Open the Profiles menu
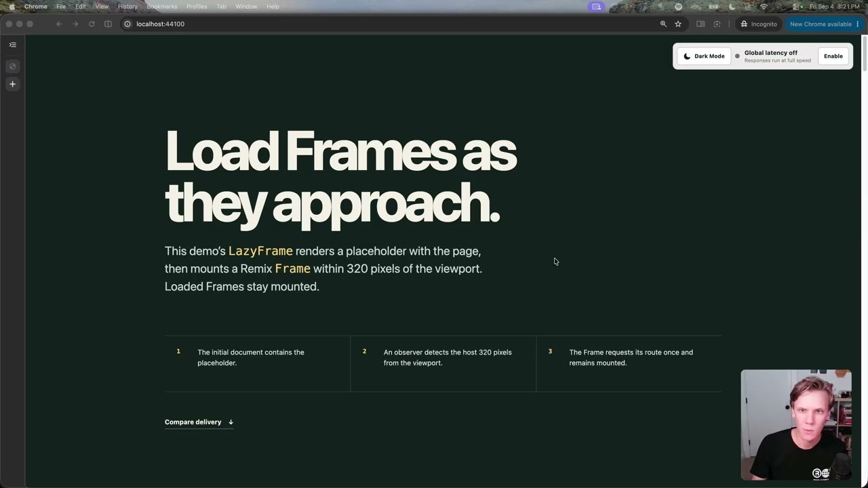The width and height of the screenshot is (868, 488). pos(197,6)
